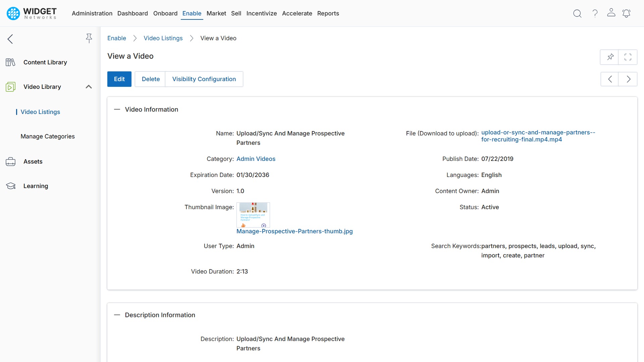Switch to the Reports menu item
Viewport: 644px width, 362px height.
click(328, 13)
